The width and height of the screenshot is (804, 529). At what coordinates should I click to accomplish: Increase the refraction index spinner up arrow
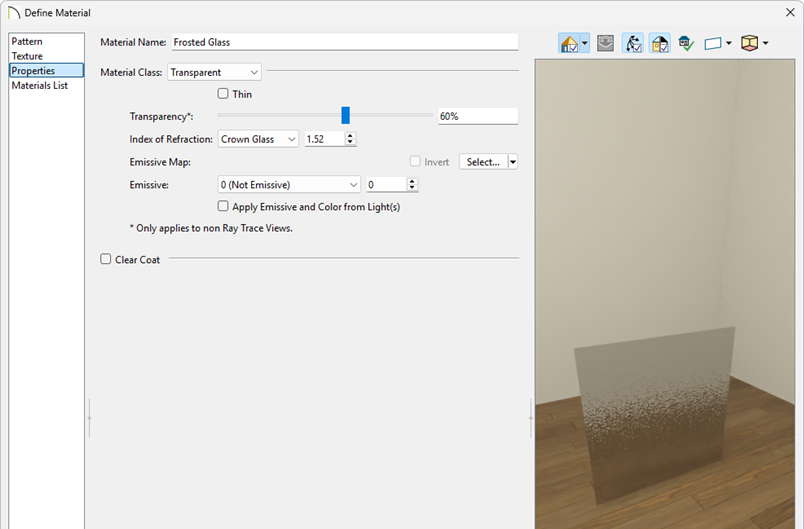pyautogui.click(x=350, y=136)
